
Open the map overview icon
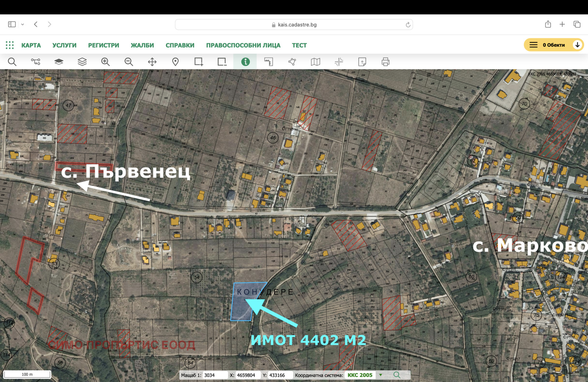pos(315,62)
